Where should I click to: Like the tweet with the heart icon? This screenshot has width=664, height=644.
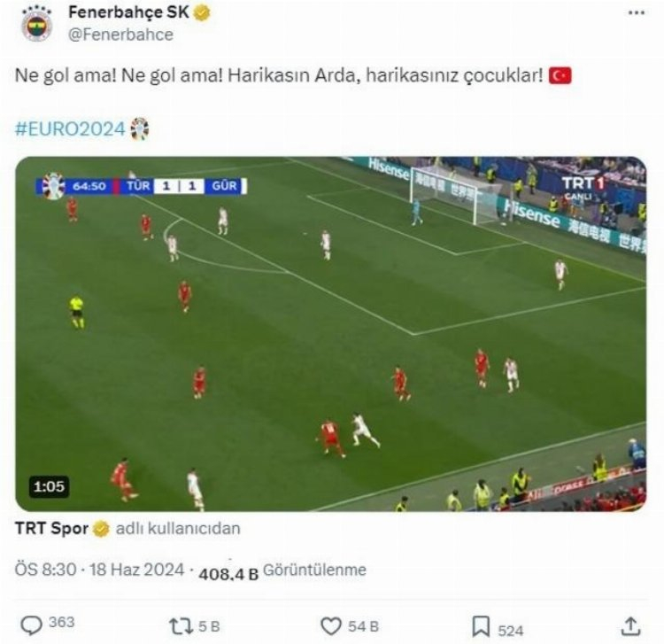pyautogui.click(x=331, y=625)
